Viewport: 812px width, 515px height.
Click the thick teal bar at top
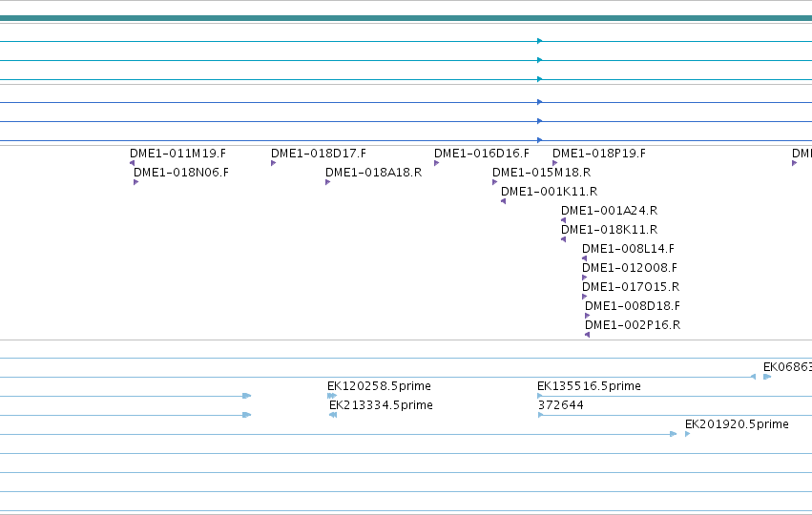coord(406,19)
